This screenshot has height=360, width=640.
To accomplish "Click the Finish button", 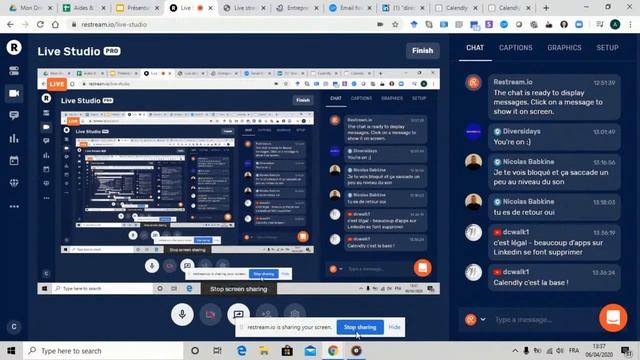I will [x=422, y=51].
